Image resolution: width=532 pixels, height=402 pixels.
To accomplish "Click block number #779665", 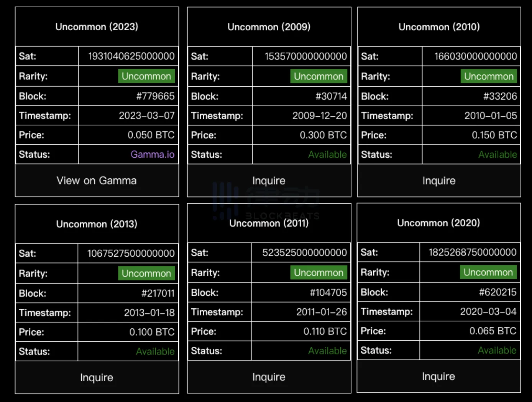I will (x=155, y=96).
